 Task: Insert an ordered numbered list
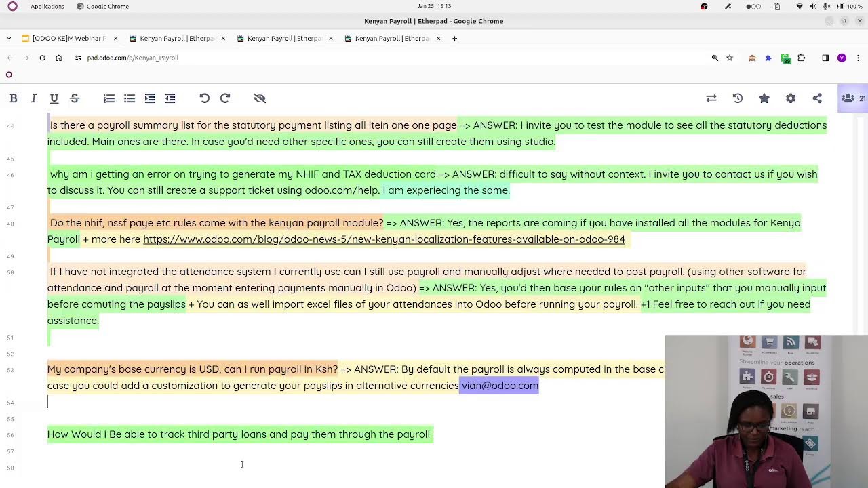click(109, 98)
